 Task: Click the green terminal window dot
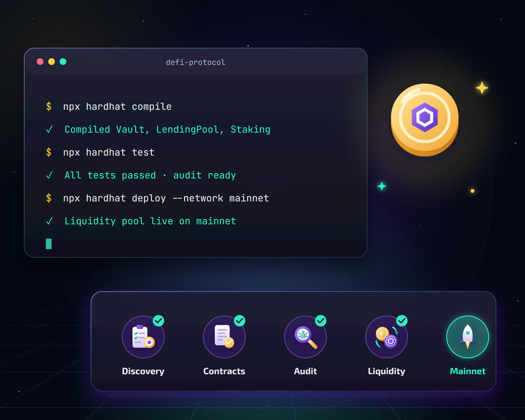coord(63,62)
